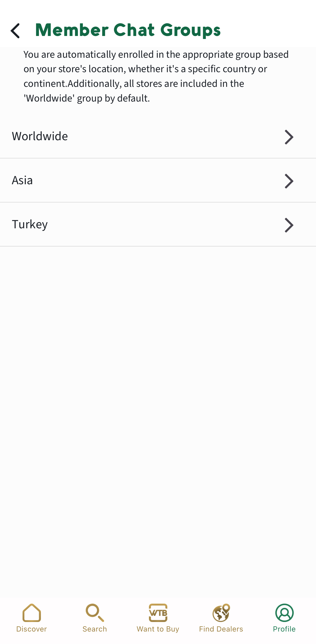Tap the Profile person icon
316x644 pixels.
click(x=284, y=613)
